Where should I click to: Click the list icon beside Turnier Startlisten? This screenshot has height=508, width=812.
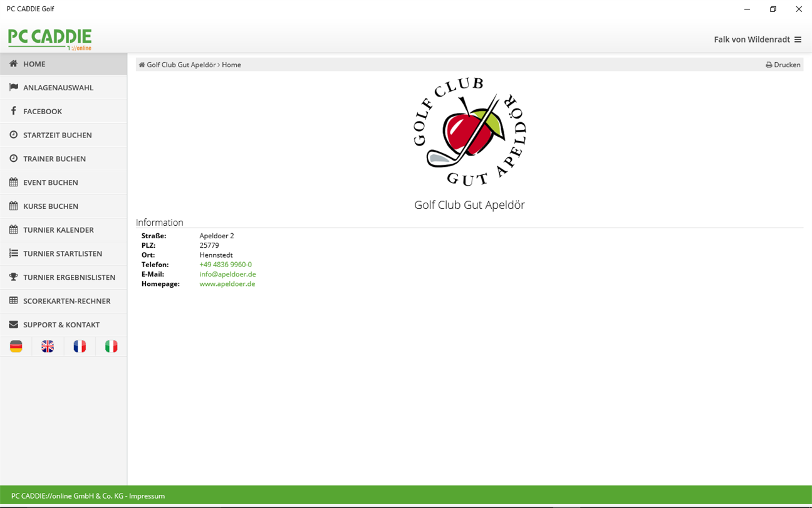coord(13,253)
